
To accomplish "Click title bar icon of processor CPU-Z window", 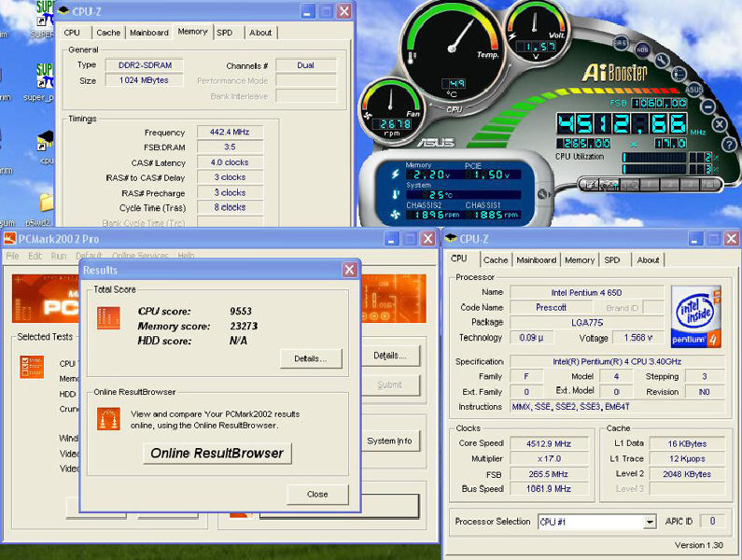I will 451,239.
